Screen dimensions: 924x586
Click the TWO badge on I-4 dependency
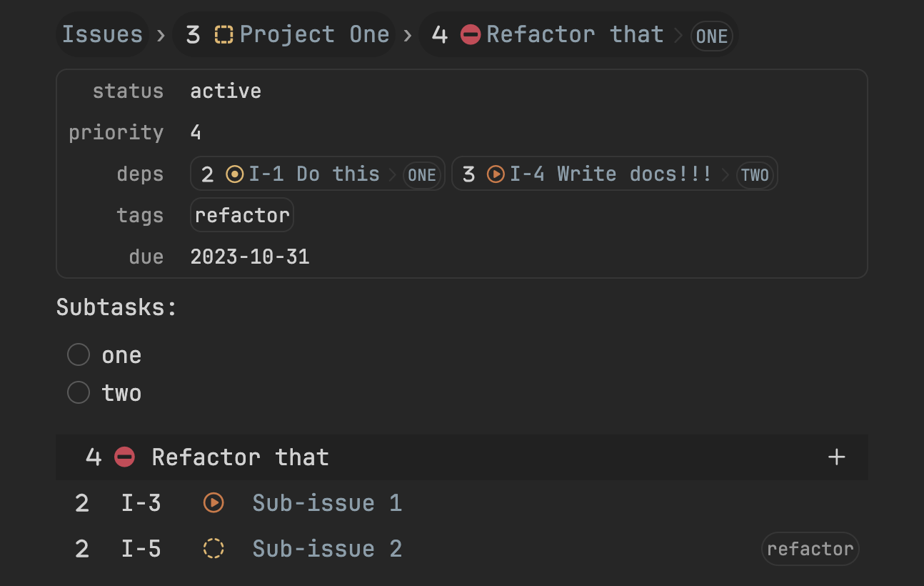point(755,175)
